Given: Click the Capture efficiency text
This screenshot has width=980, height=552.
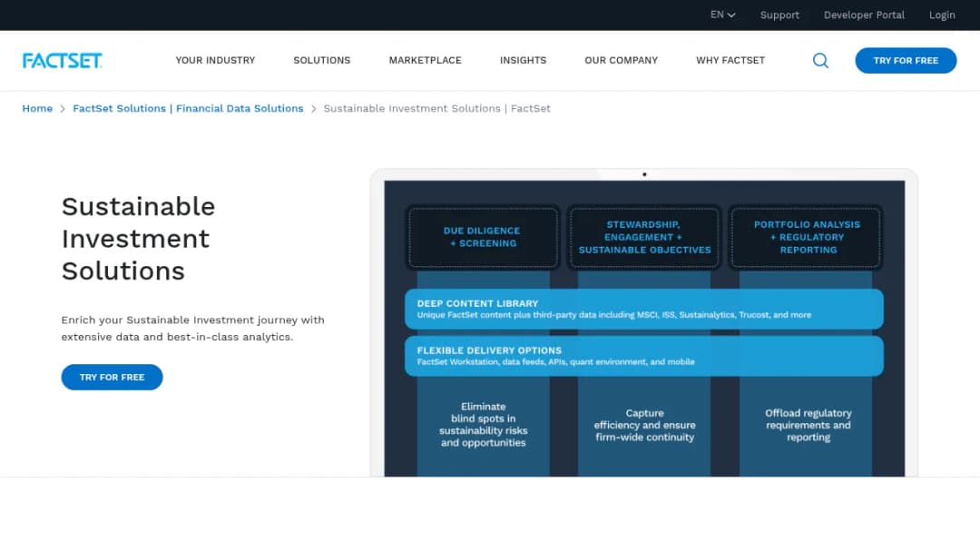Looking at the screenshot, I should pos(644,425).
